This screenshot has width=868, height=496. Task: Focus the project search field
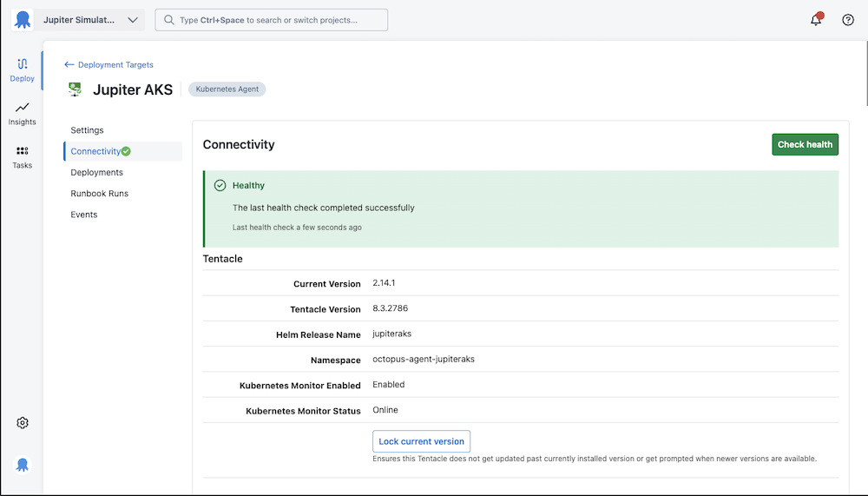point(271,20)
